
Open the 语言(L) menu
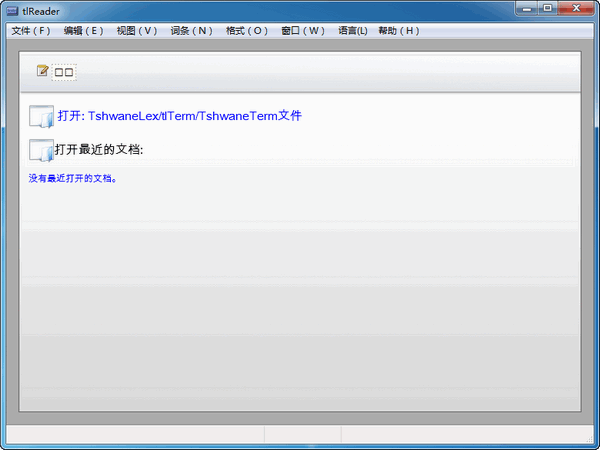[352, 31]
